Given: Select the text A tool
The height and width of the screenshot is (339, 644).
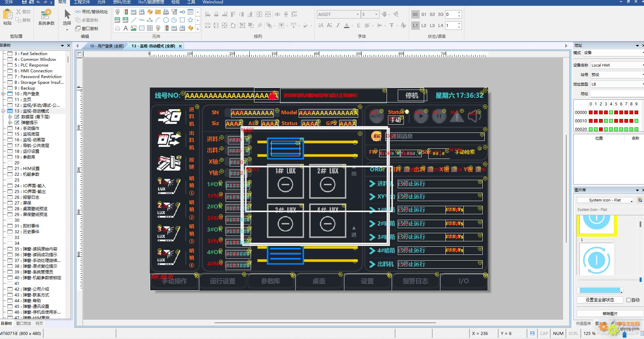Looking at the screenshot, I should coord(125,28).
